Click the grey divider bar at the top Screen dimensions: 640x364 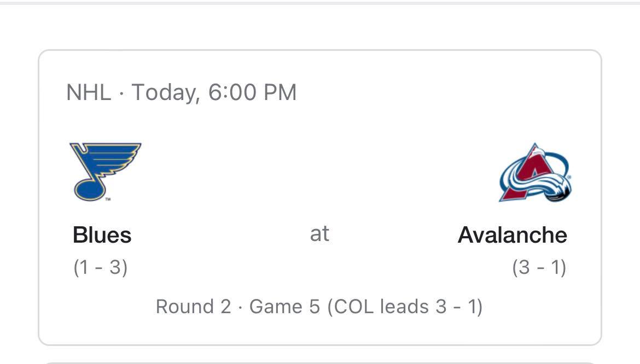(319, 2)
